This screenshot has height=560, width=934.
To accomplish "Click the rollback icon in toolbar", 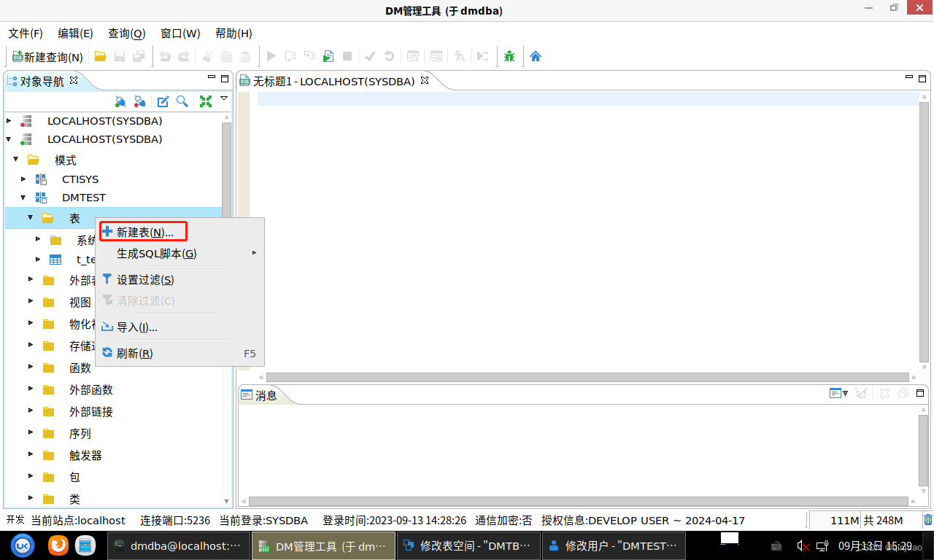I will [x=389, y=56].
